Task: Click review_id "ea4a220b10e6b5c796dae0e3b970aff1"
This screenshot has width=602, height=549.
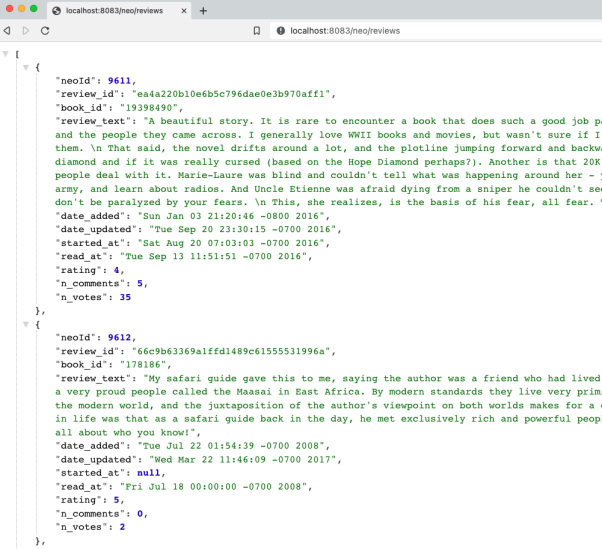Action: click(x=231, y=94)
